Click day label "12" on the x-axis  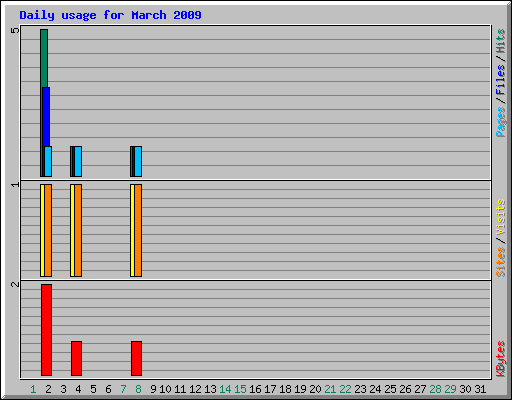[x=195, y=389]
